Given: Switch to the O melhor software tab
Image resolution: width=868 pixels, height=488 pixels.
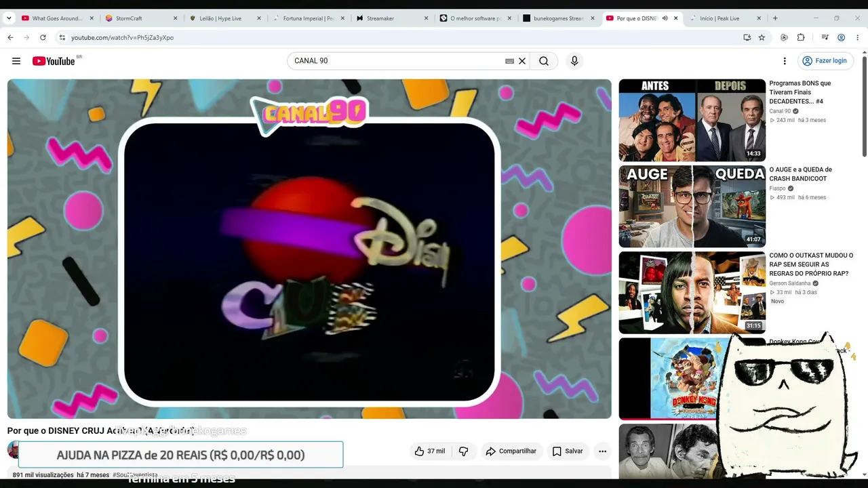Looking at the screenshot, I should pos(477,18).
